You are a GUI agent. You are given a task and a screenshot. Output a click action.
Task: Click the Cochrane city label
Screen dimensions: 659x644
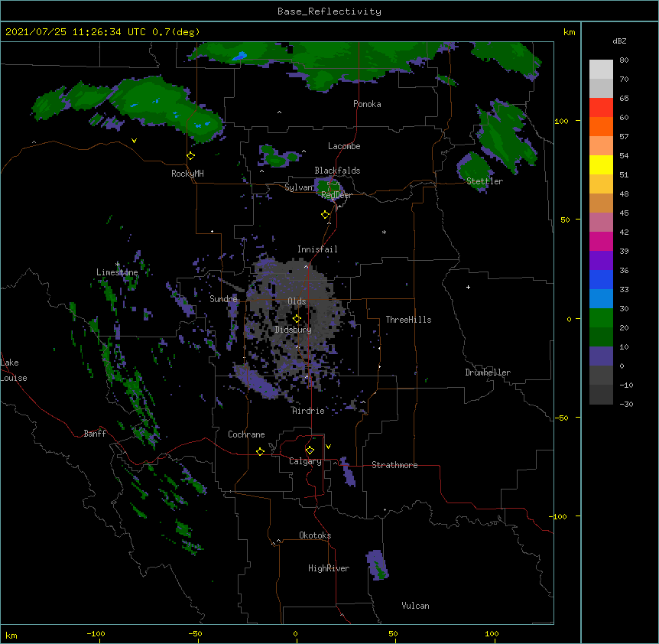pos(246,434)
